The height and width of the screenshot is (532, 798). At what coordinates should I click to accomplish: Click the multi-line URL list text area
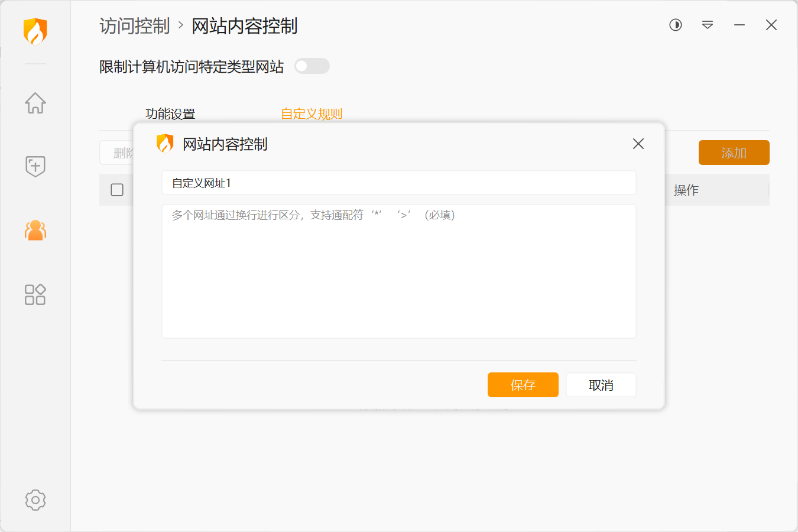click(x=398, y=272)
